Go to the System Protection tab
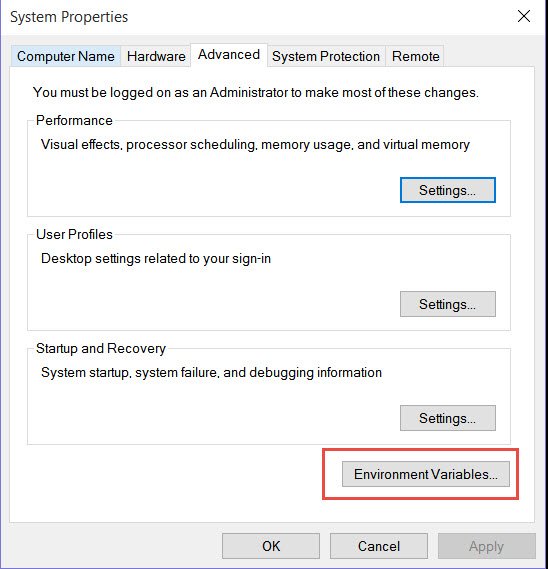The image size is (548, 569). (x=326, y=56)
